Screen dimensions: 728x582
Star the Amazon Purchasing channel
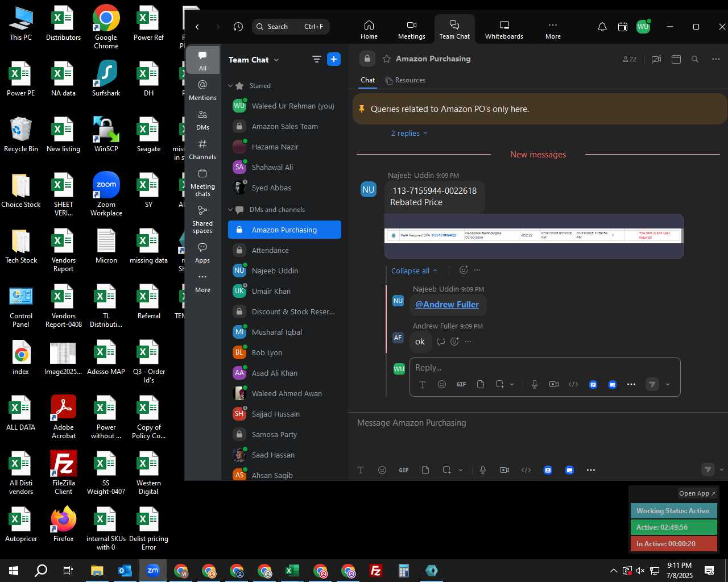coord(387,59)
